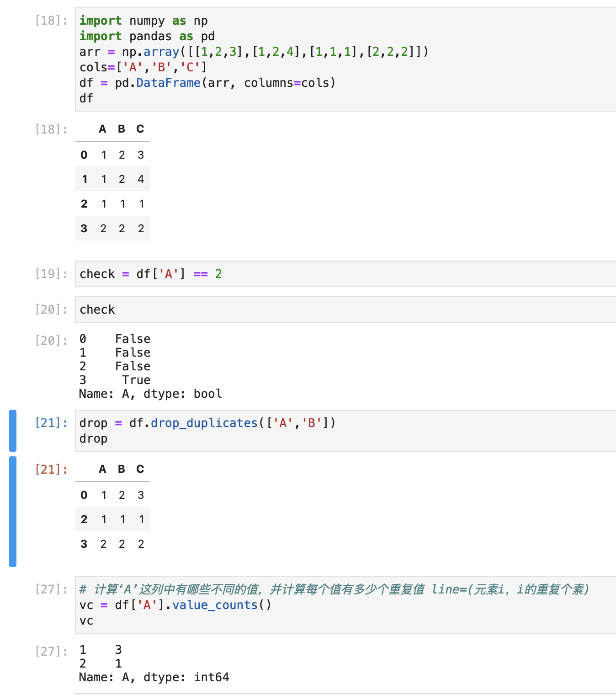Click the Chinese comment line in cell [27]

point(335,589)
